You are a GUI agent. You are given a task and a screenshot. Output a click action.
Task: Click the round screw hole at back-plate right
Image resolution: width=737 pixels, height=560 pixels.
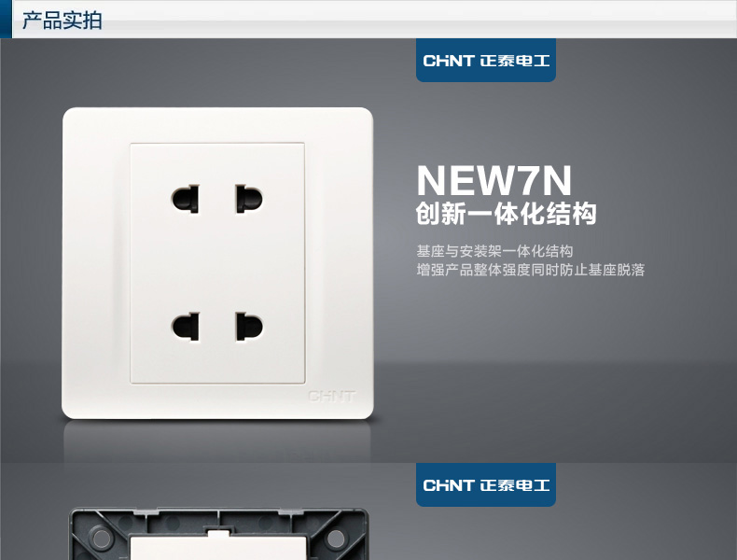(336, 537)
